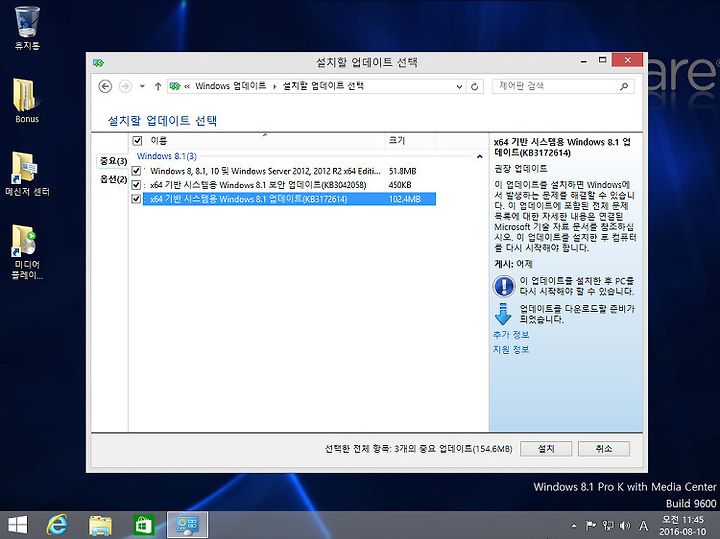Open volume speaker tray icon
The height and width of the screenshot is (539, 720).
[x=625, y=525]
